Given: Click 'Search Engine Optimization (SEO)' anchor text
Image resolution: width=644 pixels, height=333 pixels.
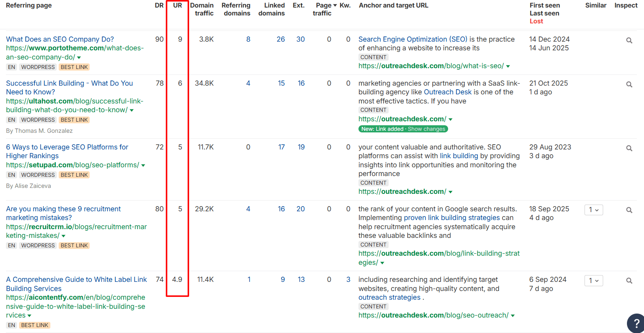Looking at the screenshot, I should (413, 39).
